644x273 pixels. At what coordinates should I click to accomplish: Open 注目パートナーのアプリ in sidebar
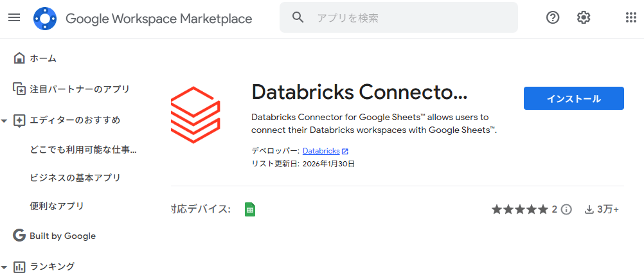[80, 89]
